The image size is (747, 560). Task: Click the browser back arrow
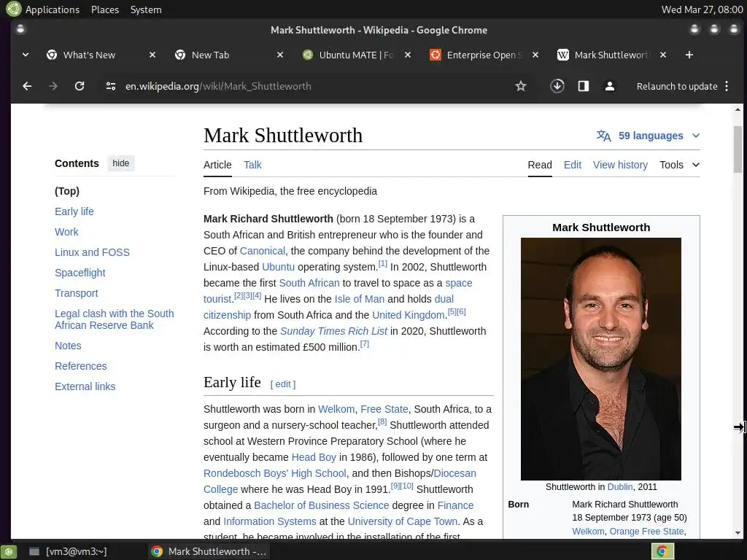click(27, 86)
